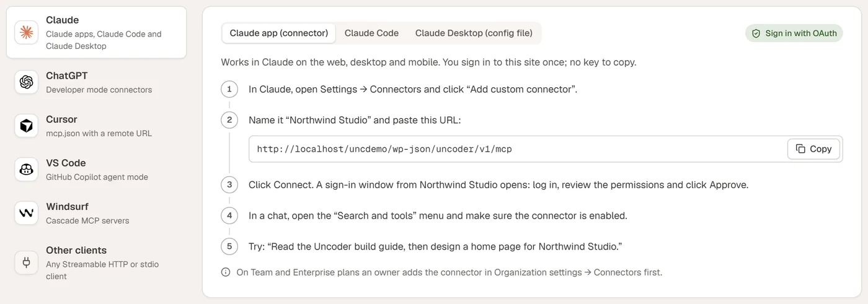
Task: Select the Other clients heading
Action: pyautogui.click(x=76, y=250)
